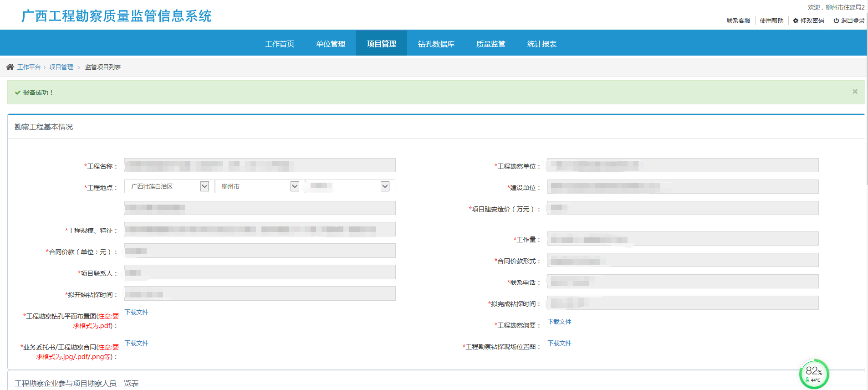Select the 项目管理 navigation tab
Screen dimensions: 868x390
tap(382, 44)
